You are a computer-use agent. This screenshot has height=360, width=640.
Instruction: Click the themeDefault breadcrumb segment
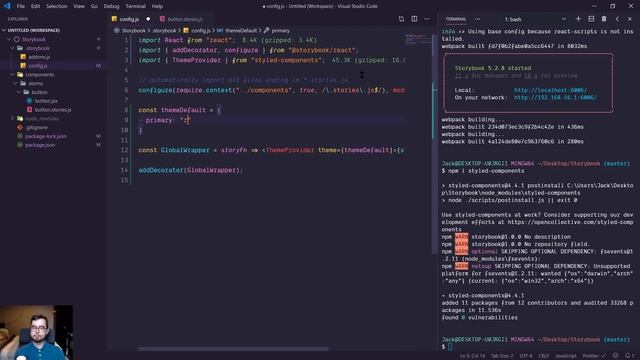241,31
